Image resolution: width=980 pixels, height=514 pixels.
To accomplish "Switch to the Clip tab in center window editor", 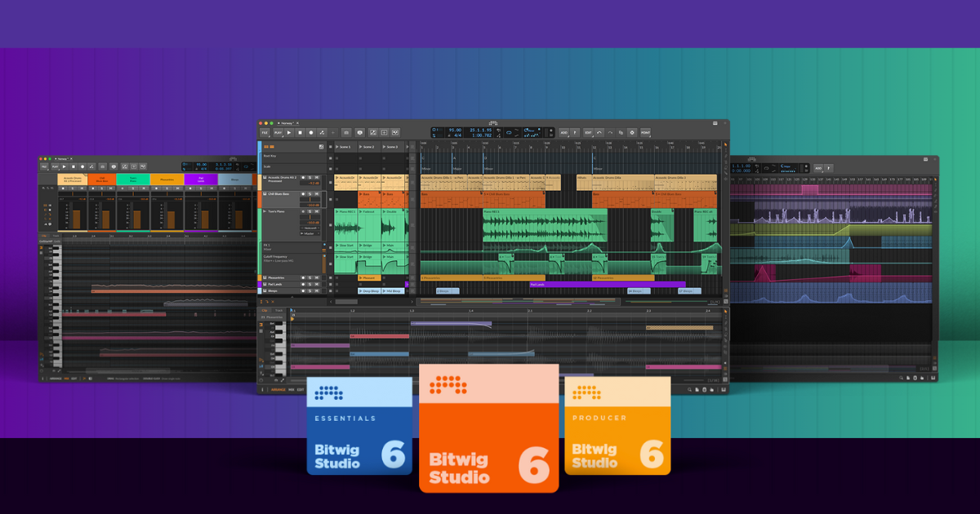I will 265,310.
